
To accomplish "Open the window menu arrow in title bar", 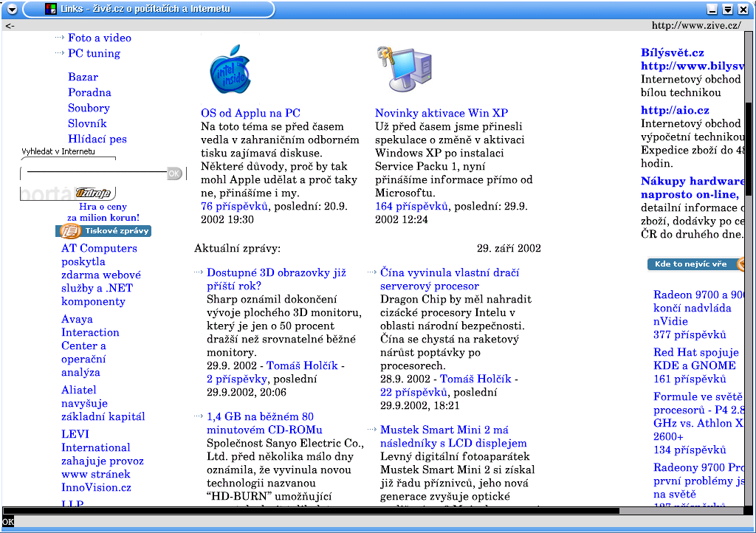I will (12, 9).
